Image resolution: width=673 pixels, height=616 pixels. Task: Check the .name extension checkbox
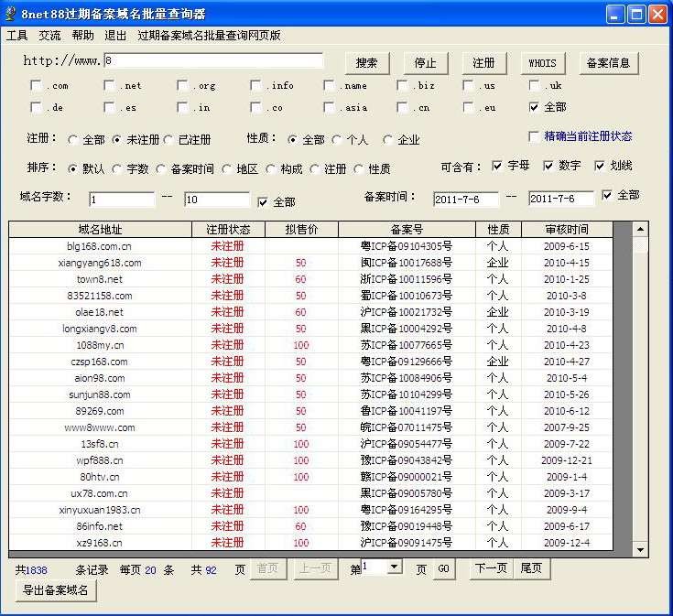tap(330, 85)
